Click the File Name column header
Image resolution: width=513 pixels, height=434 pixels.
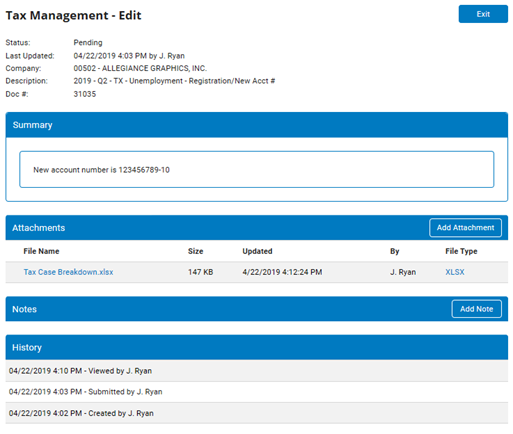pyautogui.click(x=41, y=251)
